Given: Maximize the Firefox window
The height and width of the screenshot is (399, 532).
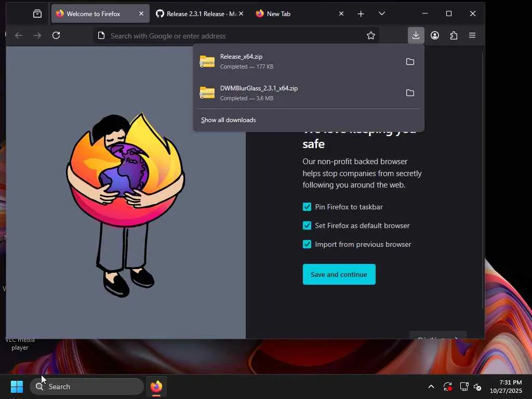Looking at the screenshot, I should pos(448,14).
